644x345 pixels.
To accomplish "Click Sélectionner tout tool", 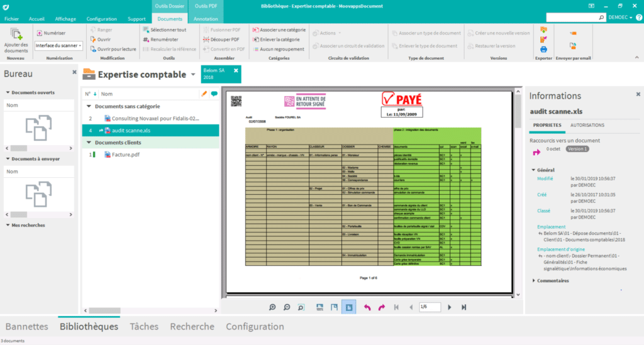I will [164, 30].
